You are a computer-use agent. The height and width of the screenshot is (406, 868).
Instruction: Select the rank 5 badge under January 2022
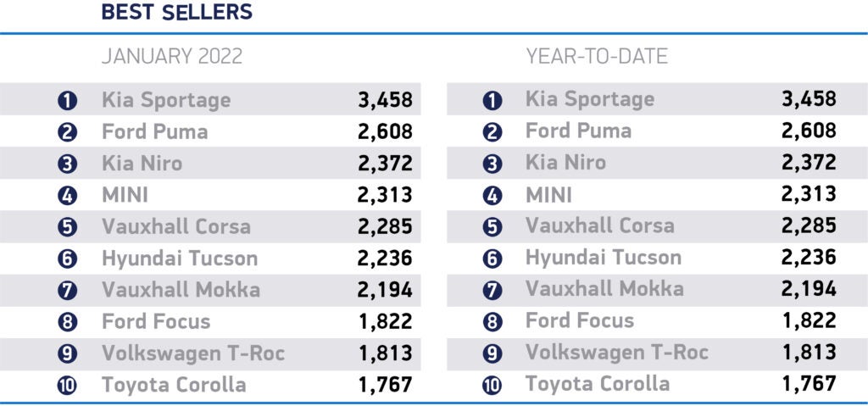coord(69,227)
